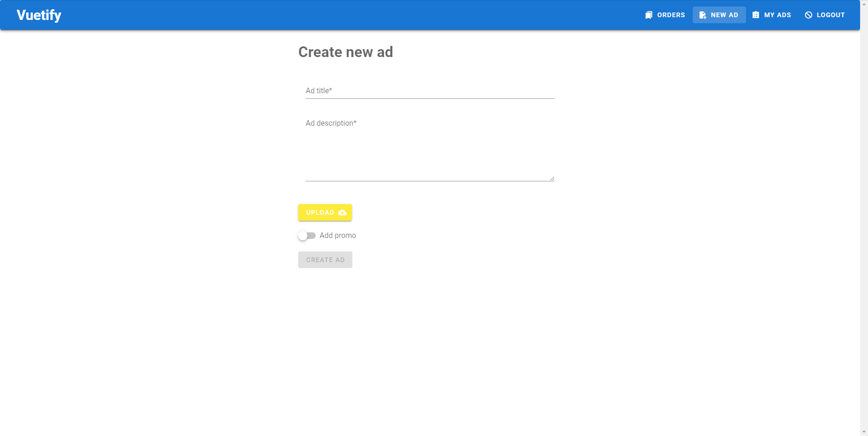Viewport: 868px width, 436px height.
Task: Click the Add promo label text
Action: pos(338,236)
